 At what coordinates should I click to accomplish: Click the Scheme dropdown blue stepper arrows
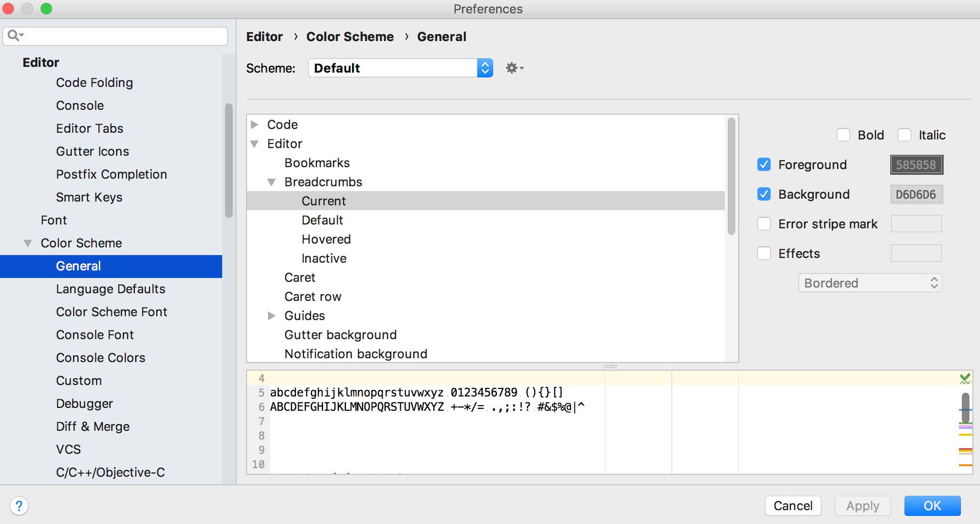[485, 68]
